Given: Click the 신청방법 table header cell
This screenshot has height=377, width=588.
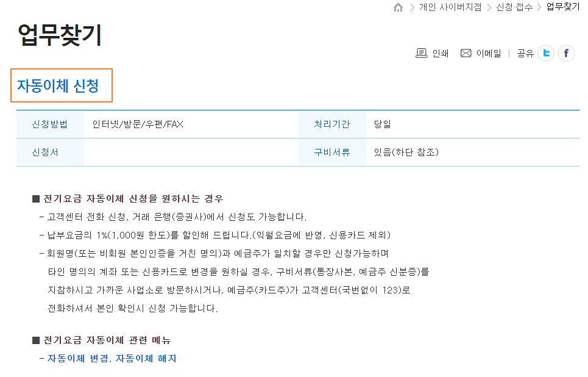Looking at the screenshot, I should pos(49,124).
